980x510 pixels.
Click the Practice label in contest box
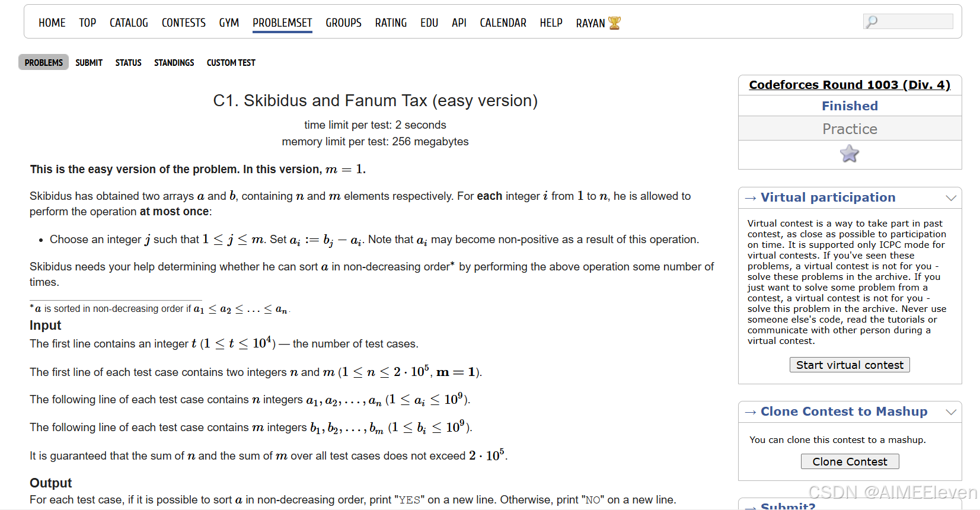(x=850, y=129)
